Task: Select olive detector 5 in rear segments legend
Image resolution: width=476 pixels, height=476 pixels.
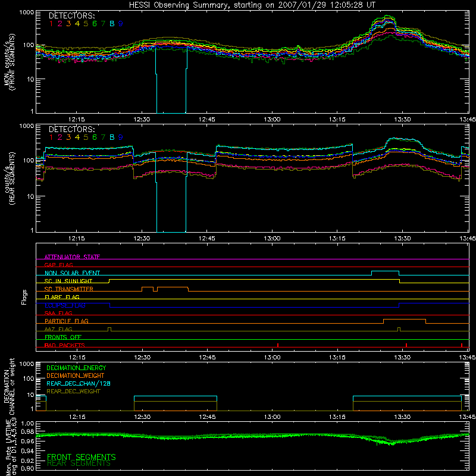Action: click(86, 137)
